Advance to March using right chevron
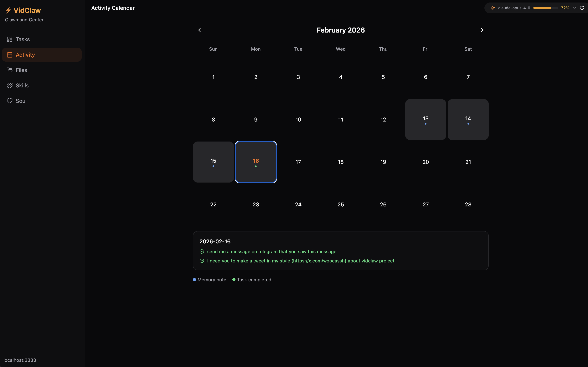 click(482, 30)
